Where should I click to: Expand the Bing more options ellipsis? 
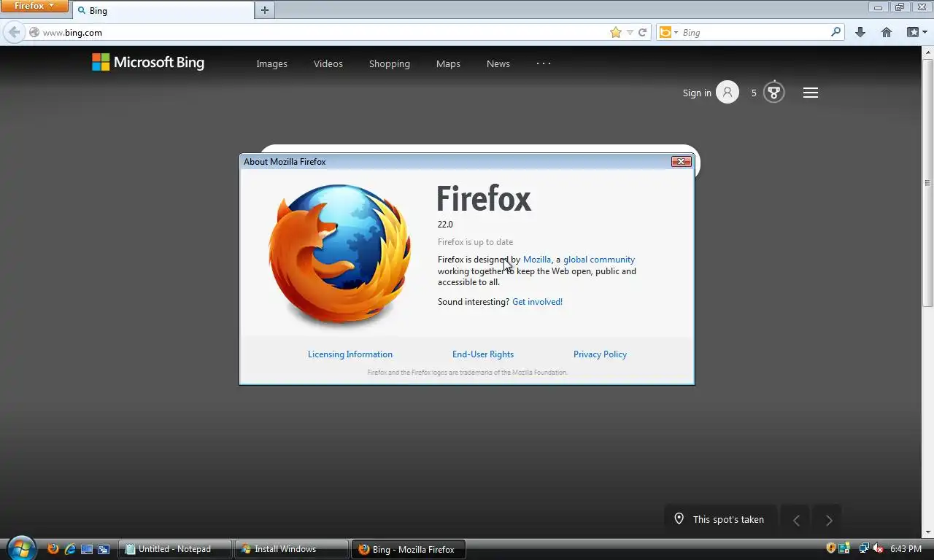[x=544, y=63]
